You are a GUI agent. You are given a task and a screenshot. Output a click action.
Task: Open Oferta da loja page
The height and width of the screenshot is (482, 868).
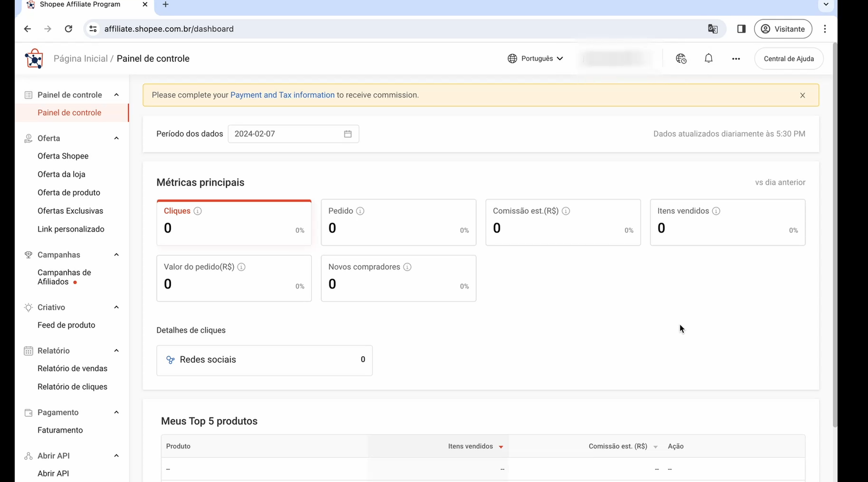click(x=61, y=175)
